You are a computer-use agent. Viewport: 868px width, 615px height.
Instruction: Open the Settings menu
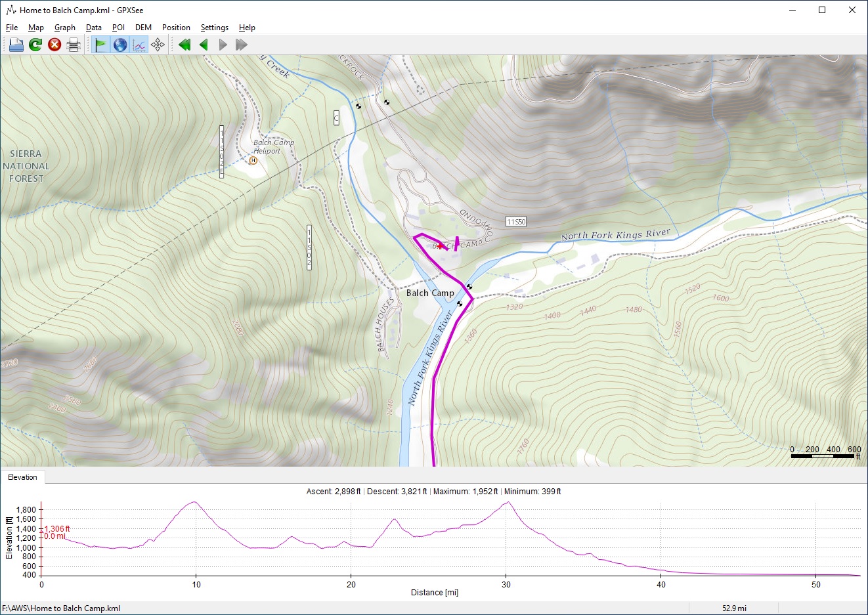215,28
